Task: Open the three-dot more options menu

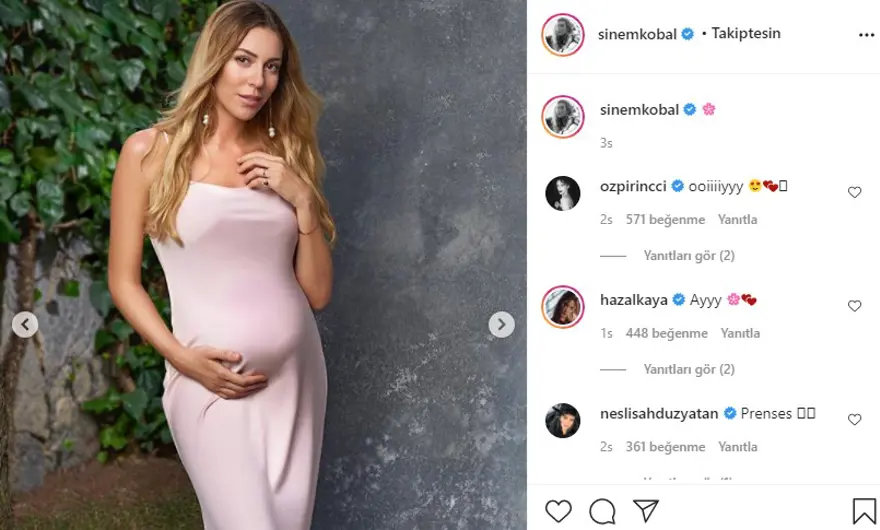Action: [x=866, y=35]
